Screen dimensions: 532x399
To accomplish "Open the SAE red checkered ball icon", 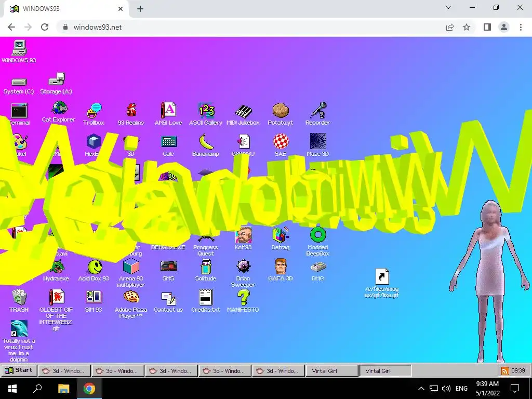I will click(281, 141).
